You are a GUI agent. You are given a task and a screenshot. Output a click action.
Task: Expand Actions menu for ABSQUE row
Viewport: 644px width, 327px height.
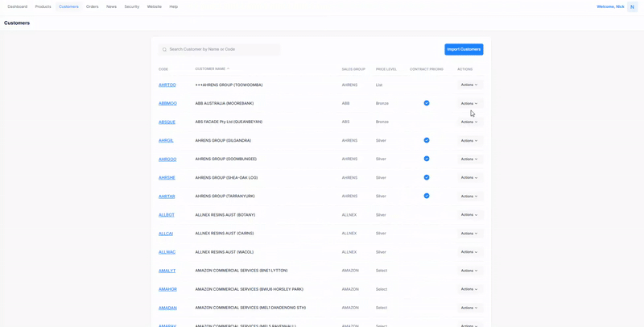[469, 122]
